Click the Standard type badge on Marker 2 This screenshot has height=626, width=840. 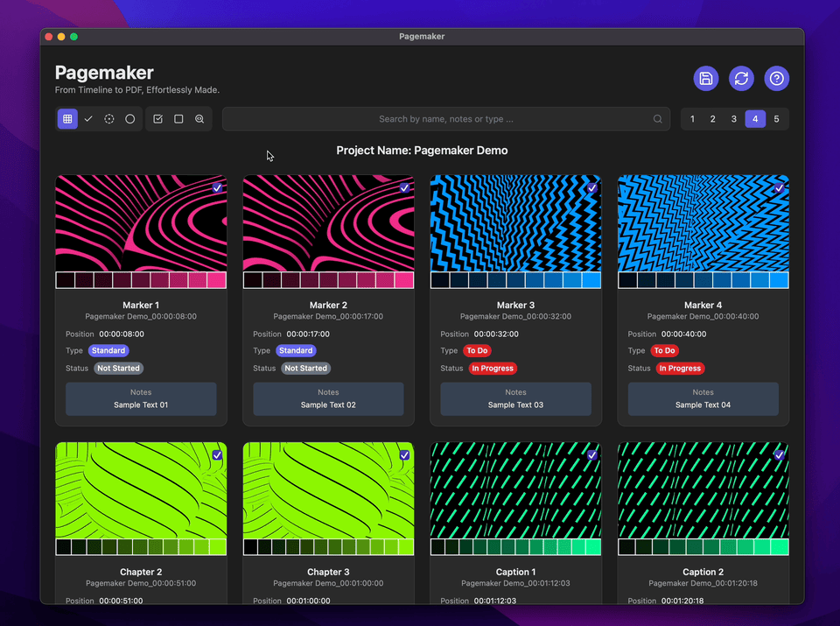(x=296, y=350)
